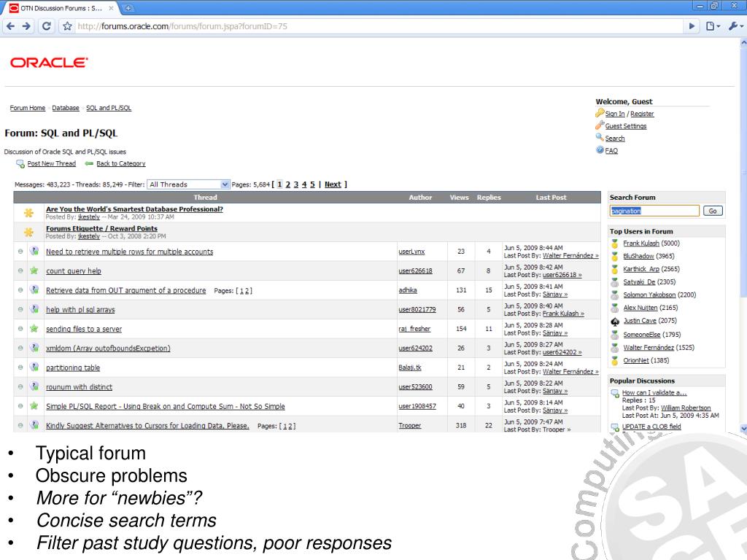The image size is (747, 560).
Task: Open the Forum Home breadcrumb
Action: (28, 108)
